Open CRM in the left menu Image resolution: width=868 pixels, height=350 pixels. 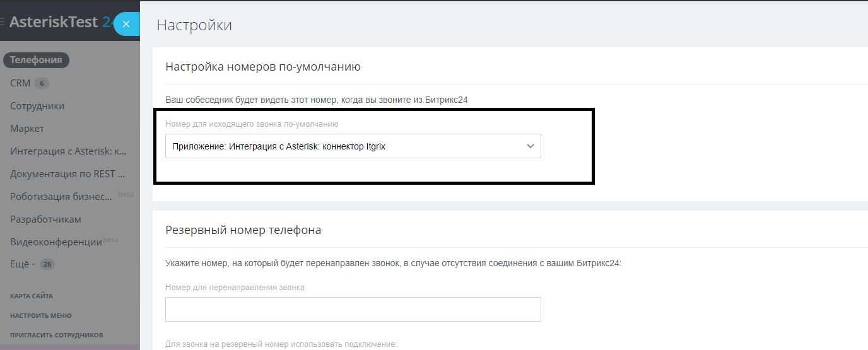(x=20, y=83)
